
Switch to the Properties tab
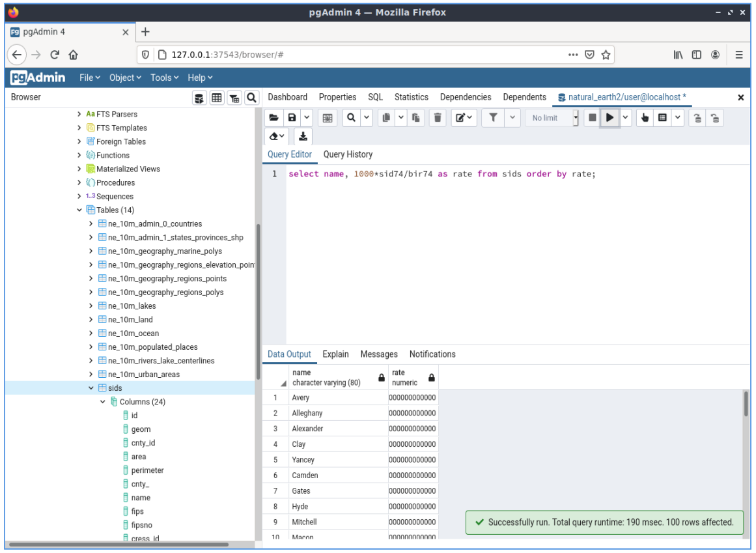click(337, 97)
